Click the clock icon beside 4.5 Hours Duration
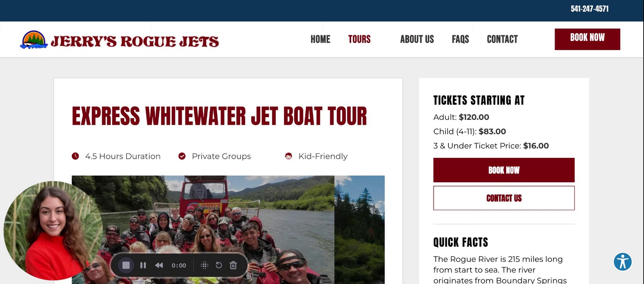644x284 pixels. click(75, 156)
